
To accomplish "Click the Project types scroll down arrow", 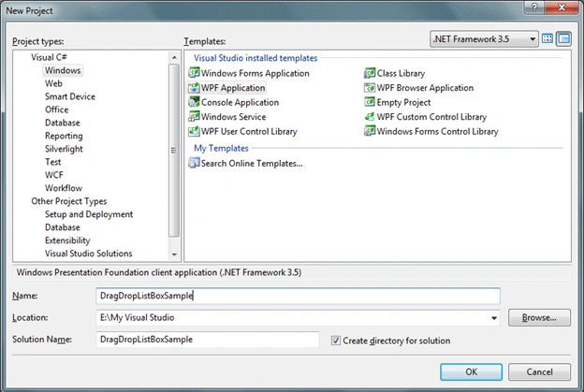I will pyautogui.click(x=174, y=254).
